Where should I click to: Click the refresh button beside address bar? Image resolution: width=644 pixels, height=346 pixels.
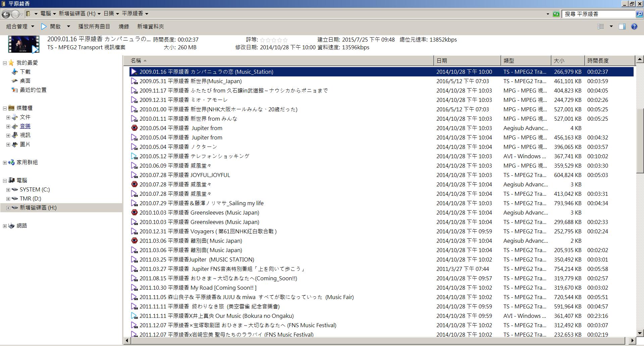pos(556,14)
